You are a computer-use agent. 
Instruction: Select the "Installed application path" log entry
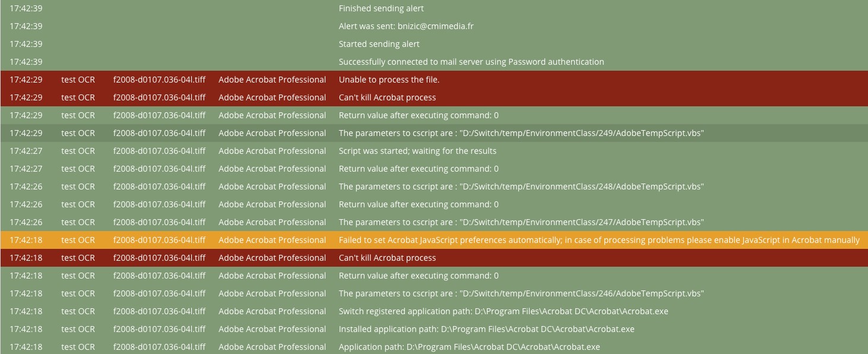(x=486, y=329)
